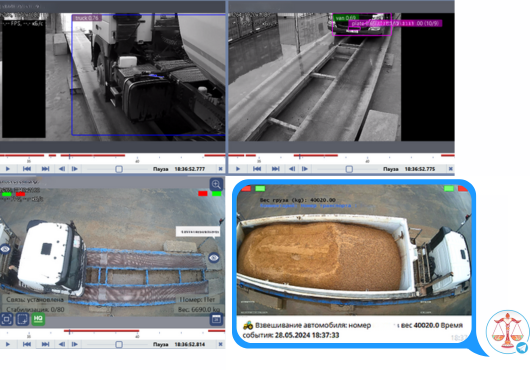Step one frame forward in 18:36:52.777 player
530x370 pixels.
[75, 169]
